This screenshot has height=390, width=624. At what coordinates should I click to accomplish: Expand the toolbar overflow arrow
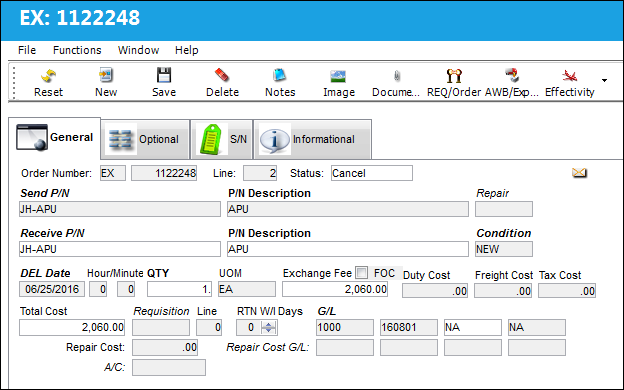coord(604,80)
